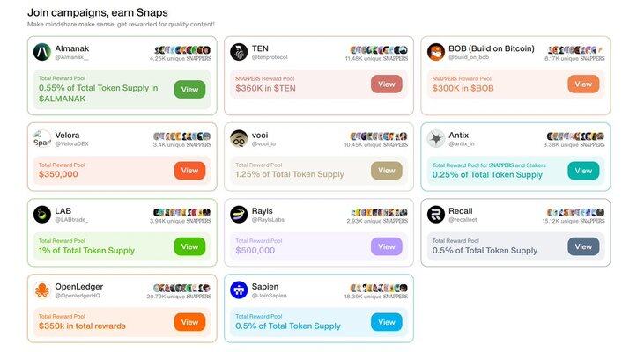The height and width of the screenshot is (352, 644).
Task: Click the OpenLedger octopus logo
Action: pyautogui.click(x=42, y=290)
